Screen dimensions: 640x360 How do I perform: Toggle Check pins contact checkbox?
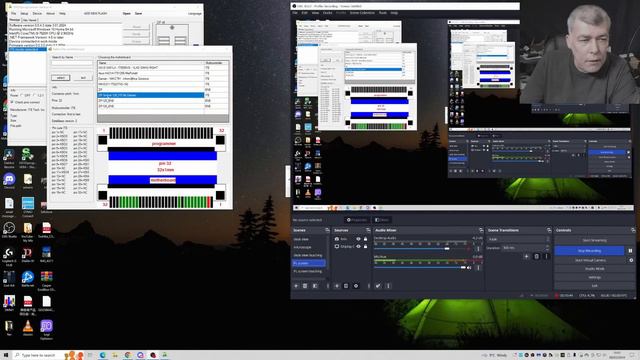tap(12, 102)
